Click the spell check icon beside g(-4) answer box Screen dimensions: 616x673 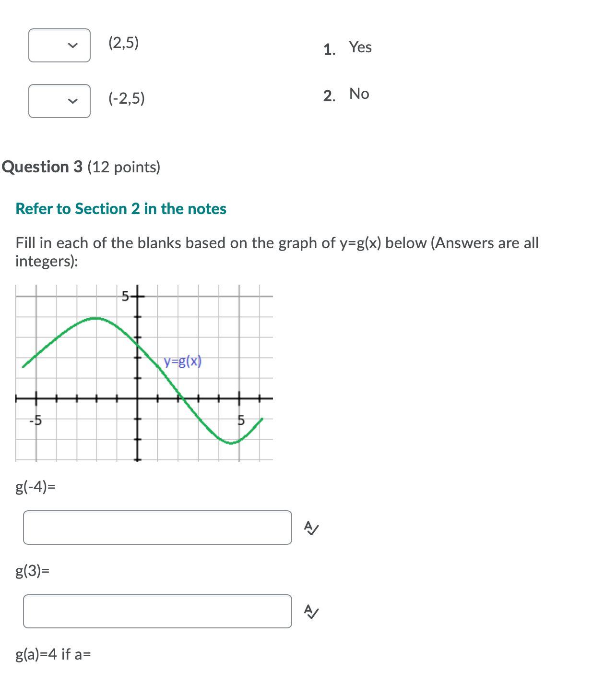coord(310,529)
